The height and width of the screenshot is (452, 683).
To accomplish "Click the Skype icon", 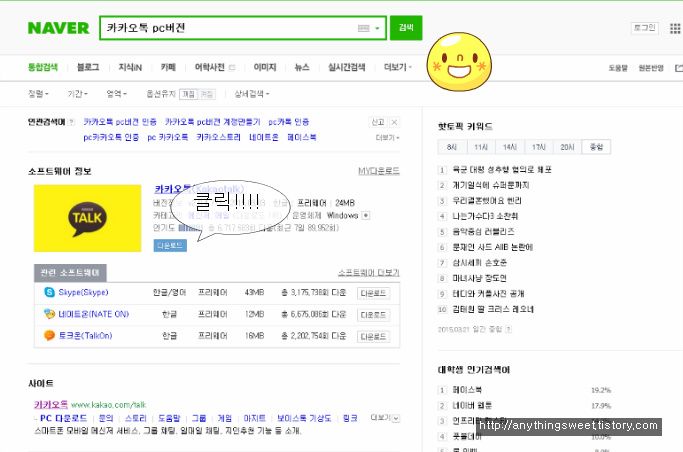I will tap(50, 292).
